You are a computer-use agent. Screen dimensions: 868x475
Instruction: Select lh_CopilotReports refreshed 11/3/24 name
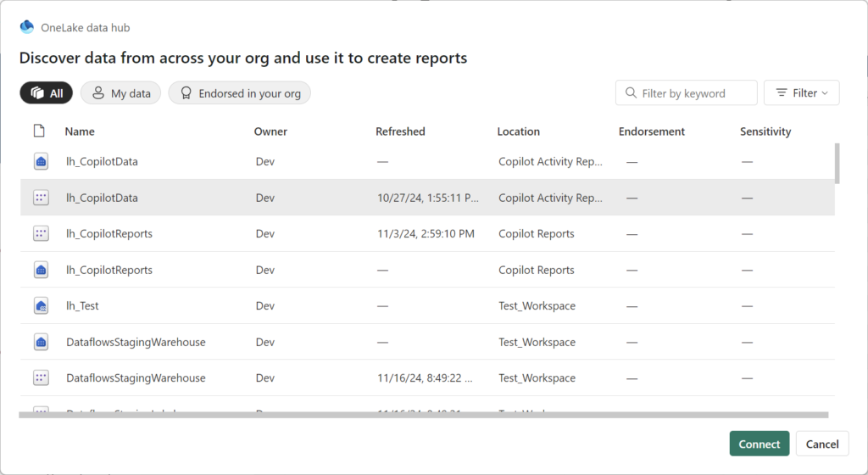click(109, 233)
